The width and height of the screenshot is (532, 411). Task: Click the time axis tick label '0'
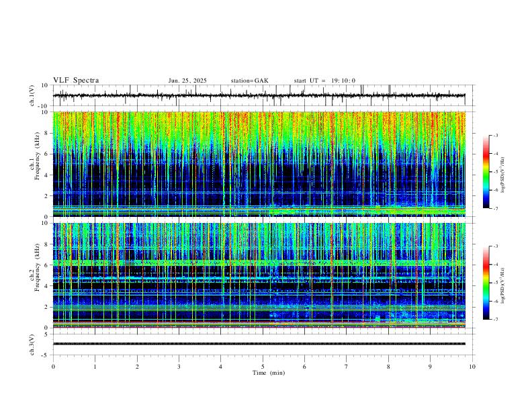[53, 367]
